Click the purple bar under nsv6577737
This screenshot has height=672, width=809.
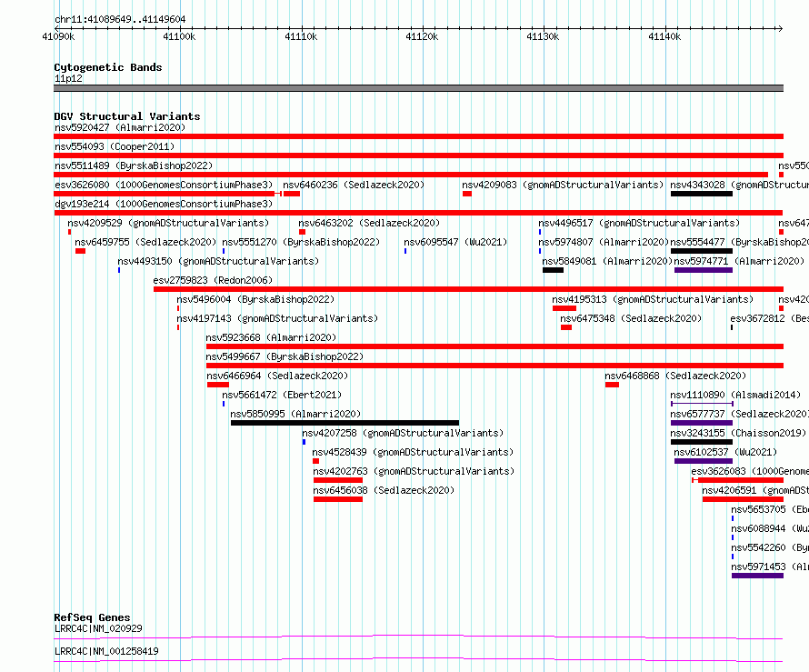pyautogui.click(x=701, y=423)
